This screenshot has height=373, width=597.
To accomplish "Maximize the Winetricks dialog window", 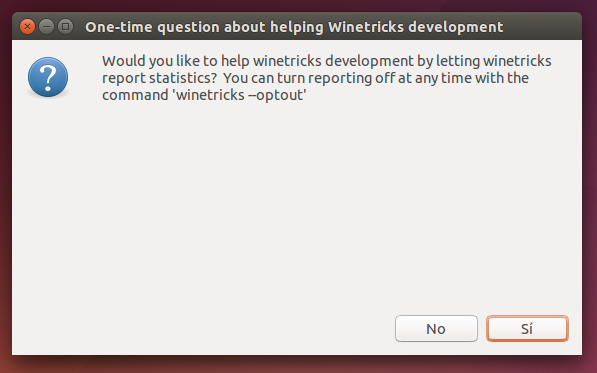I will (65, 27).
